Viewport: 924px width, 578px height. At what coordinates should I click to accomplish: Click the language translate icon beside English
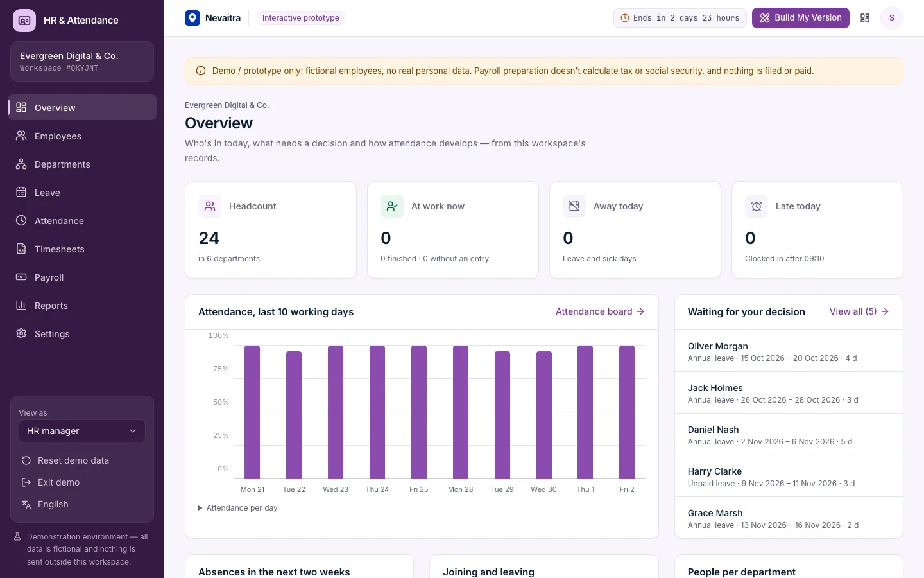click(x=26, y=504)
